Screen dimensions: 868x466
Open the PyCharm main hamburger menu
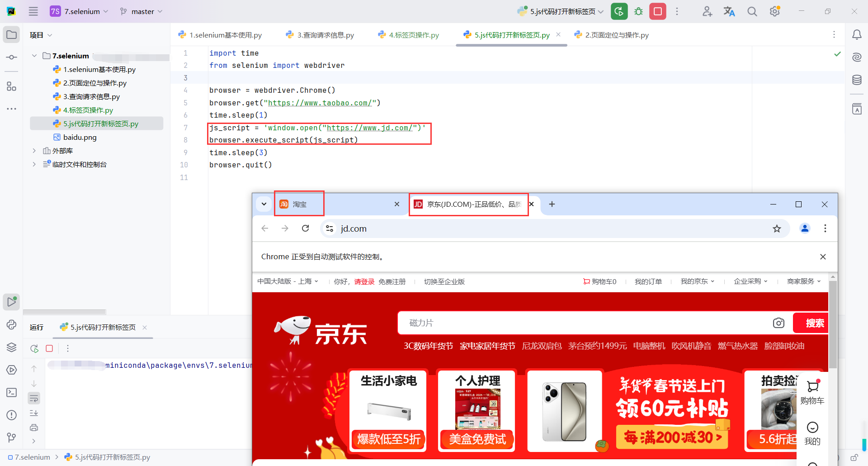[33, 11]
